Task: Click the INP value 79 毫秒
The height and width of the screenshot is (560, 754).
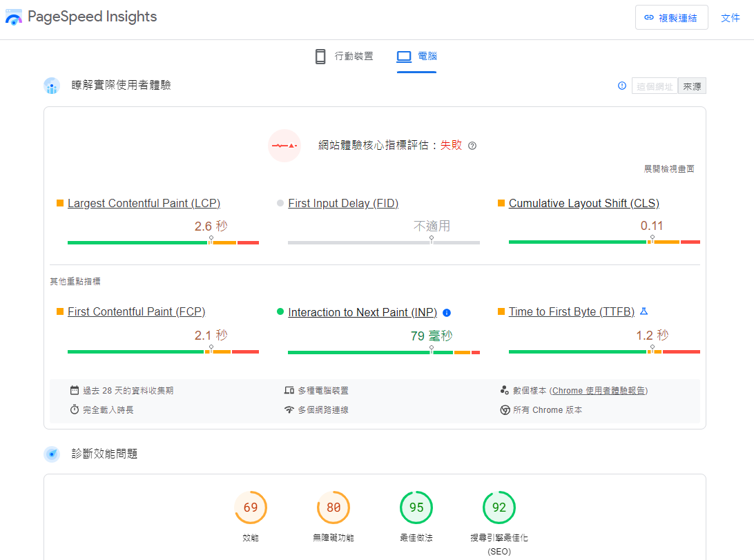Action: 432,336
